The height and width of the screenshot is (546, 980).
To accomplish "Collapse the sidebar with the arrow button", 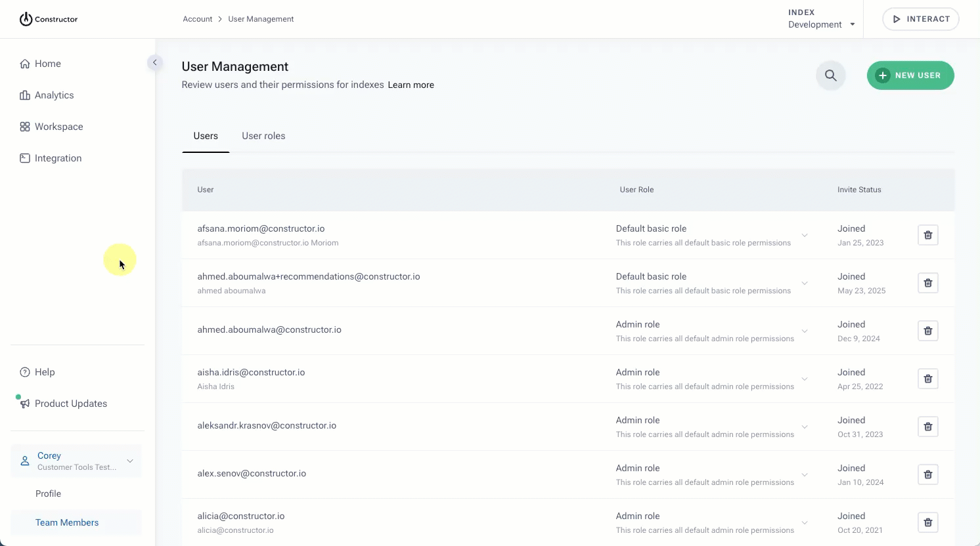I will coord(154,62).
